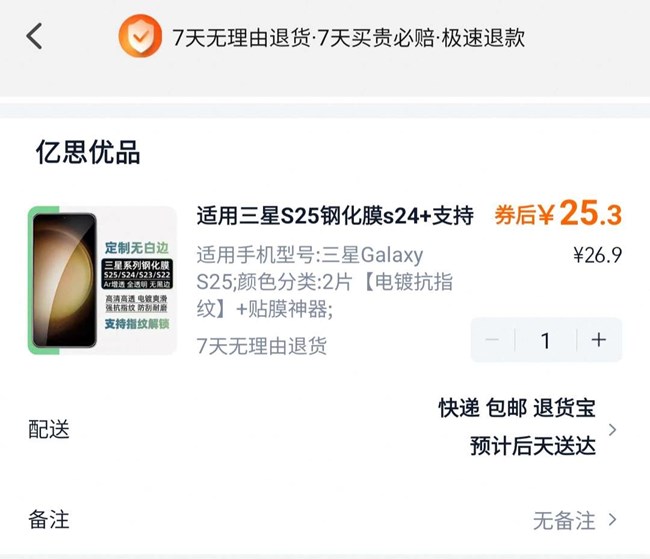650x559 pixels.
Task: Tap the orange shield guarantee icon
Action: 139,37
